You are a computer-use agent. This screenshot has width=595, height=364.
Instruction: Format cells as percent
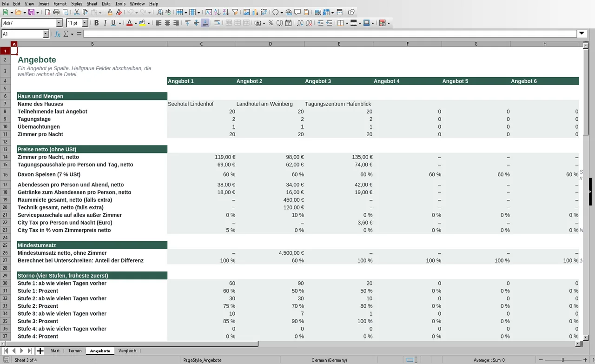271,23
